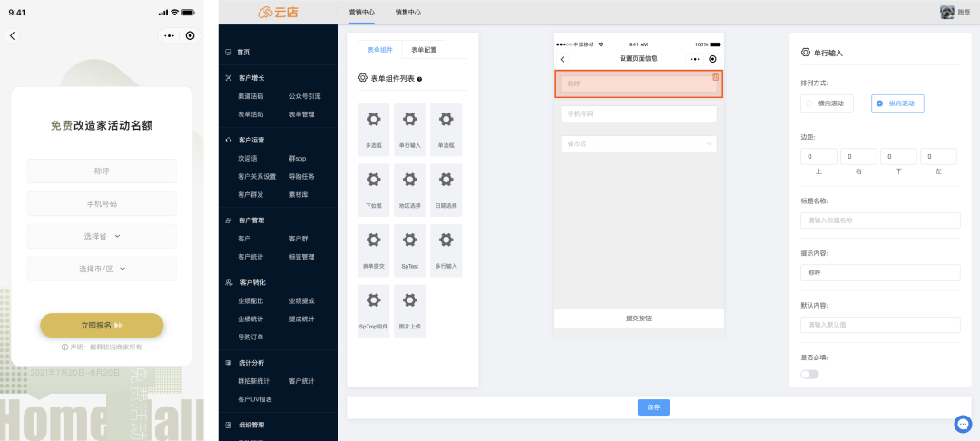This screenshot has width=980, height=441.
Task: Open 表单管理 in the sidebar
Action: click(x=302, y=114)
